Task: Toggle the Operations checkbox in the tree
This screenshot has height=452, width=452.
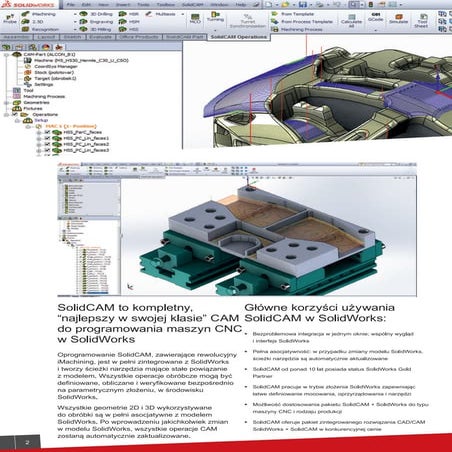Action: click(15, 114)
